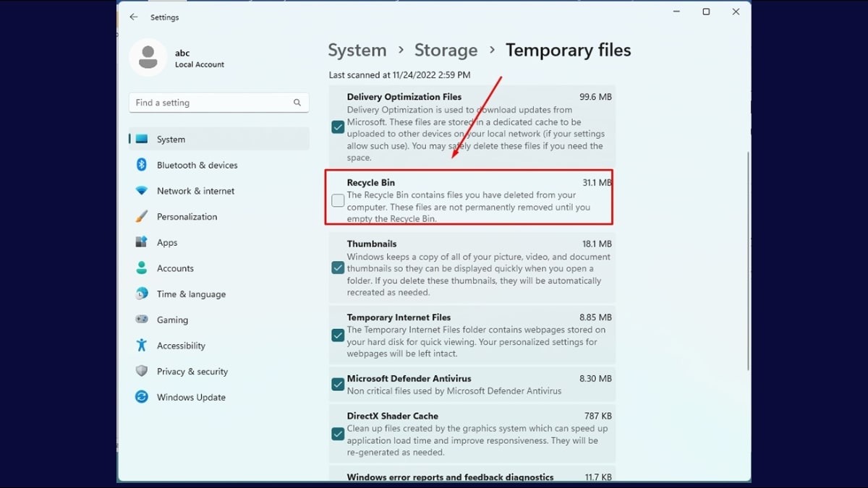The image size is (868, 488).
Task: Click the magnifier icon in the search box
Action: tap(297, 103)
